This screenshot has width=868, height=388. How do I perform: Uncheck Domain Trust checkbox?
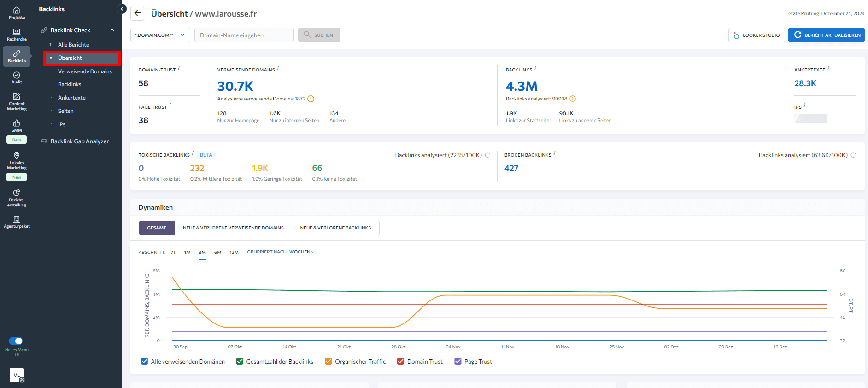pos(400,361)
